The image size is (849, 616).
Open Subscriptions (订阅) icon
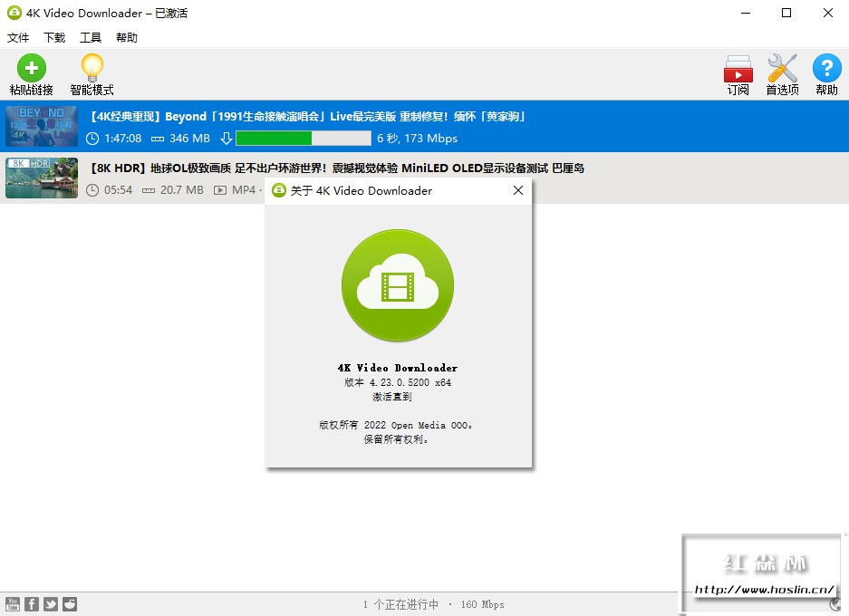(738, 74)
